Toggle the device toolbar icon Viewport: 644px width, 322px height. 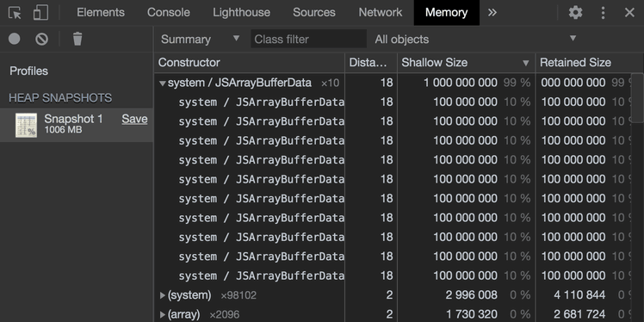point(40,13)
